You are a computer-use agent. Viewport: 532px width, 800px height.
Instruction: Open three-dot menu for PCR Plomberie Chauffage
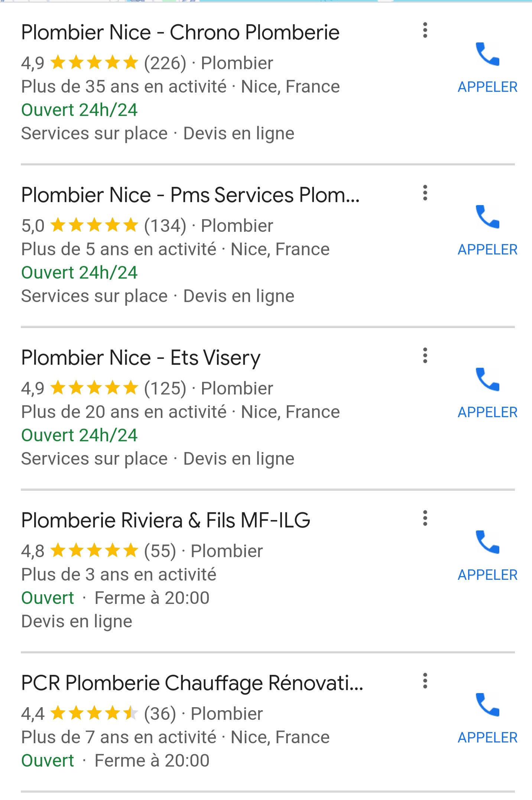(425, 681)
